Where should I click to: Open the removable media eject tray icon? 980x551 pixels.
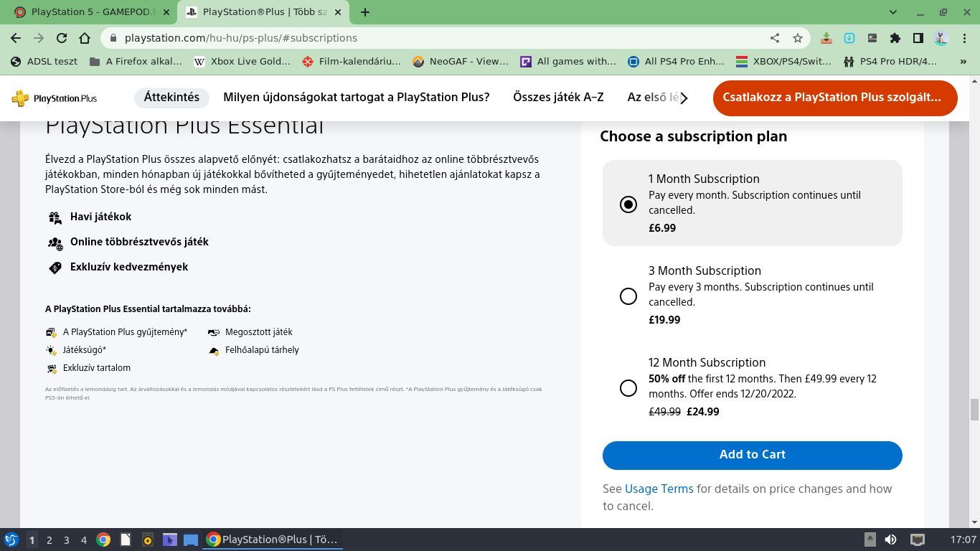tap(870, 540)
